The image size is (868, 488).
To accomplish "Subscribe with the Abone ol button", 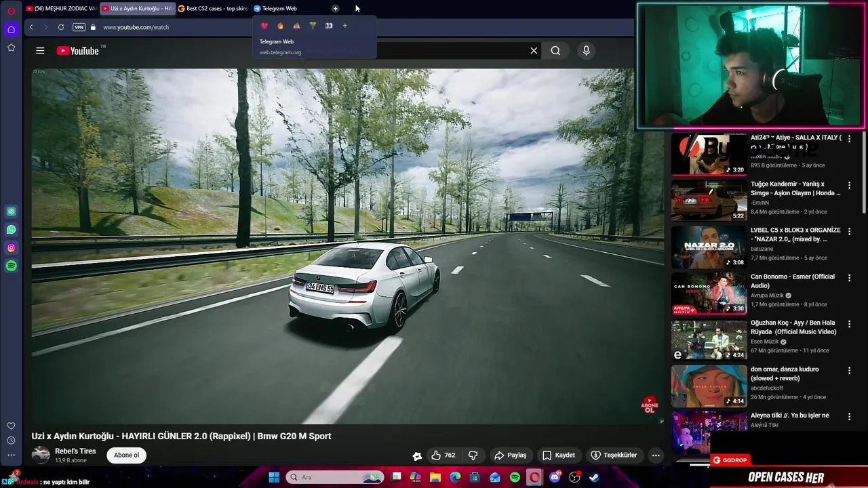I will (x=127, y=455).
